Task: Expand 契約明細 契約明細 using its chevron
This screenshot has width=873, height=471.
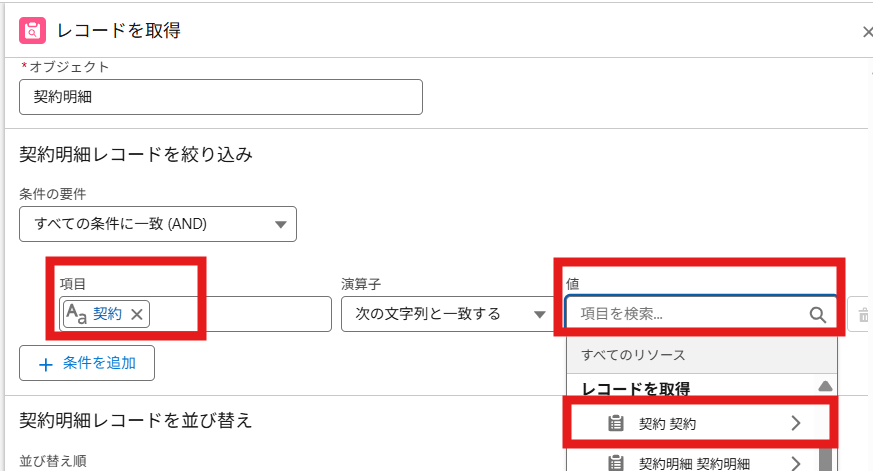Action: click(x=795, y=462)
